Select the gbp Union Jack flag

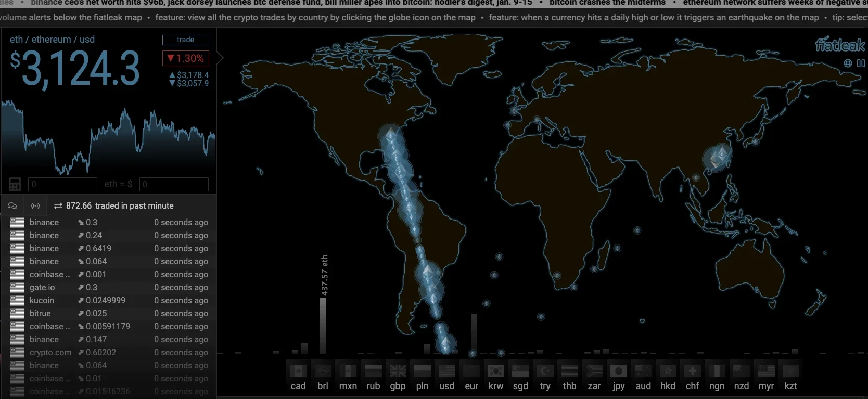click(x=398, y=371)
